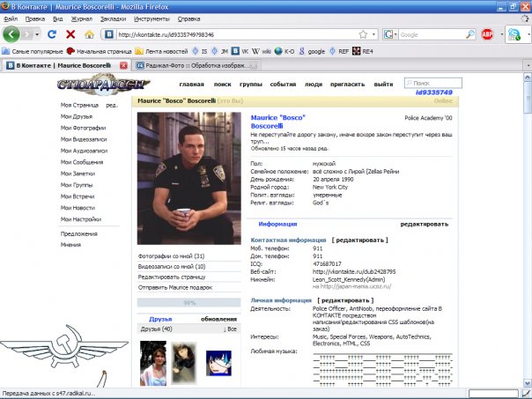
Task: Open the Adblock Plus ABP icon
Action: pyautogui.click(x=487, y=34)
